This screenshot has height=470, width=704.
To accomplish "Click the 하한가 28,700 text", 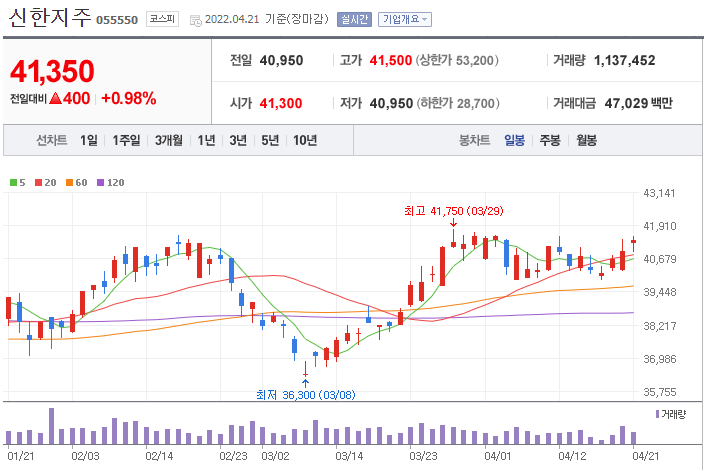I will [x=458, y=103].
